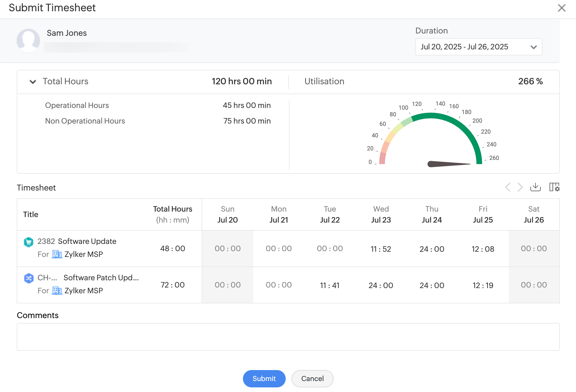Select the Fri Jul 25 12:19 cell
576x392 pixels.
(483, 285)
